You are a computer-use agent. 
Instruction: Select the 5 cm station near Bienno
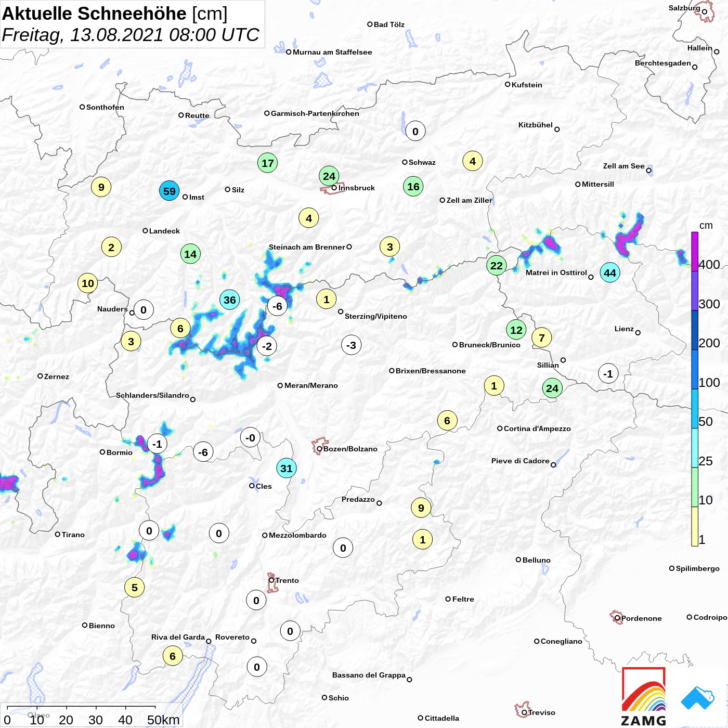(135, 588)
